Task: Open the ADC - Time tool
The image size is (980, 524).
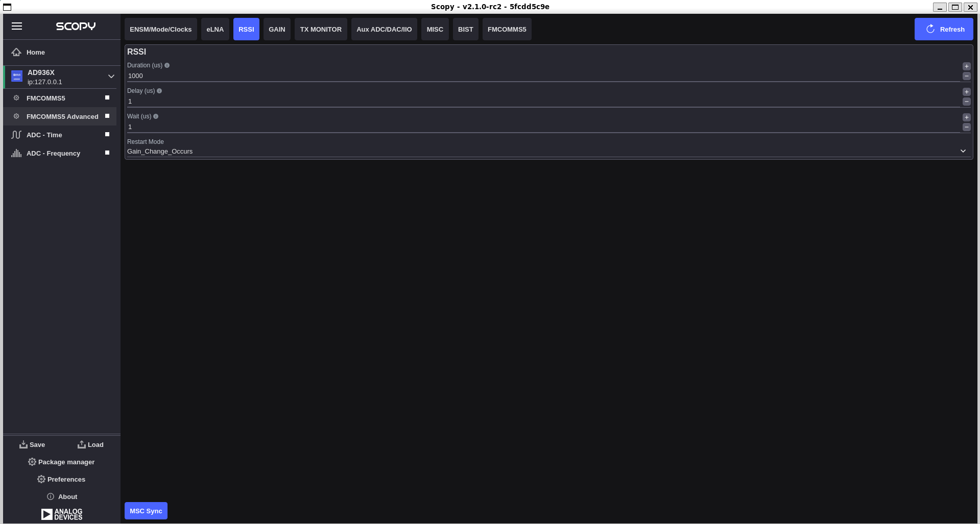Action: [x=60, y=135]
